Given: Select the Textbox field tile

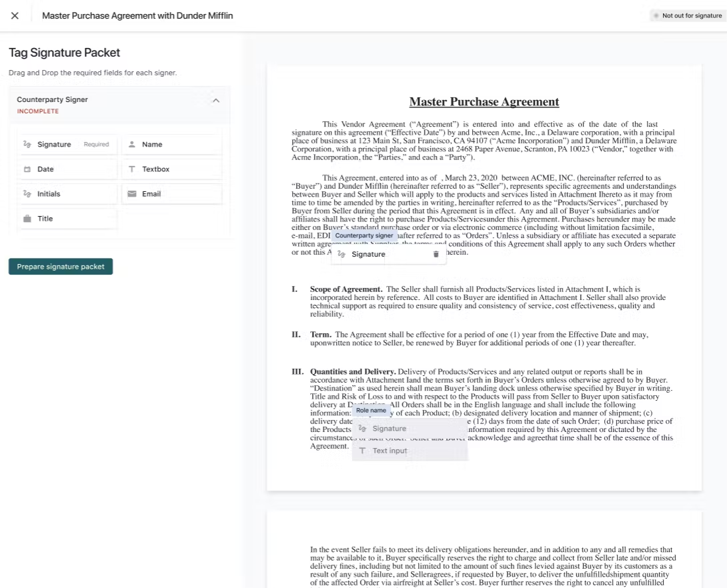Looking at the screenshot, I should tap(172, 169).
